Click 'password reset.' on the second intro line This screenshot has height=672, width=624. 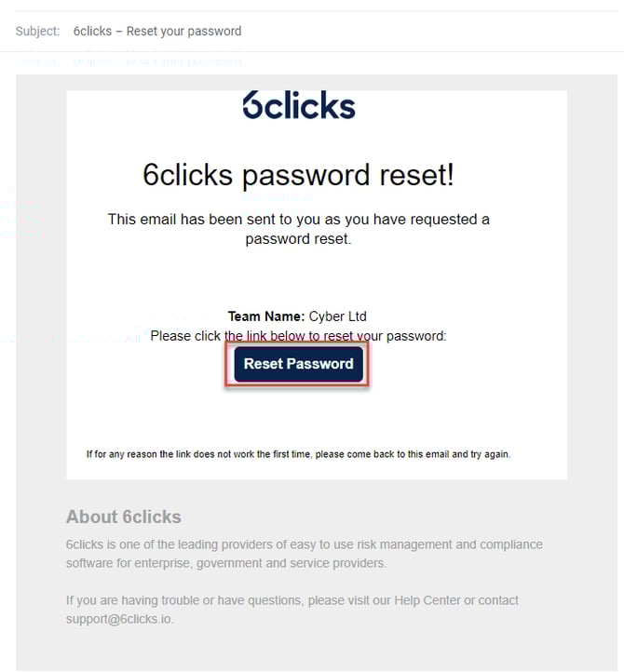coord(298,239)
